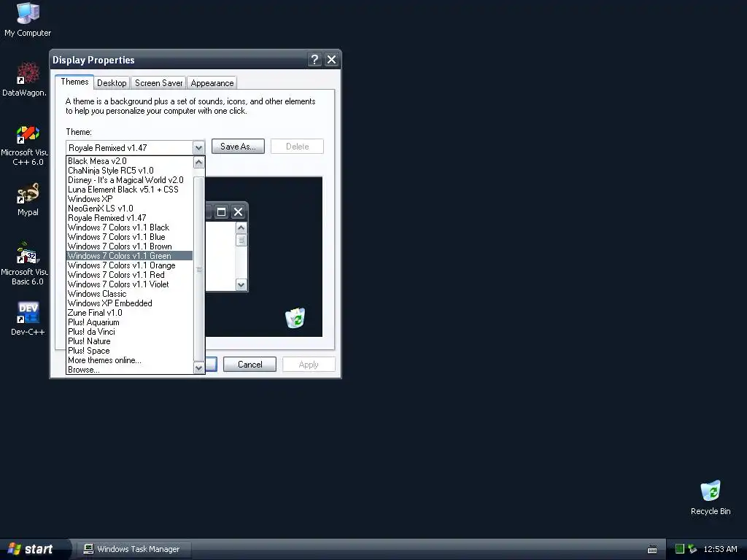Screen dimensions: 747x560
Task: Select NeoGeniX LS v1.0 theme
Action: pyautogui.click(x=129, y=209)
